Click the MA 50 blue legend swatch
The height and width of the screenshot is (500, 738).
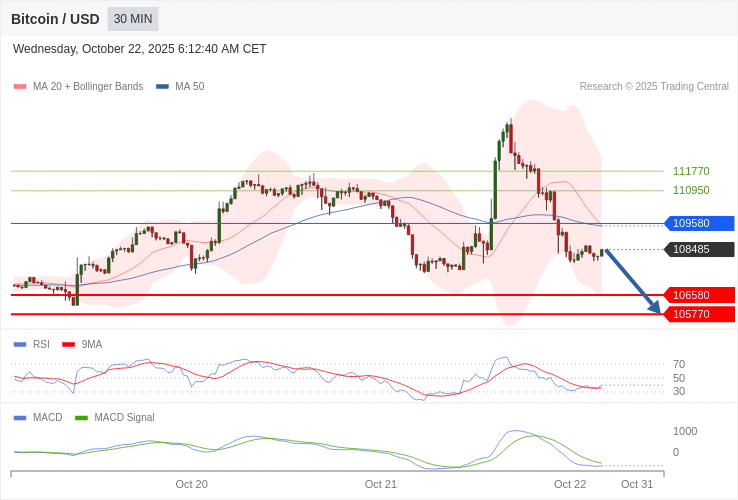[x=162, y=87]
